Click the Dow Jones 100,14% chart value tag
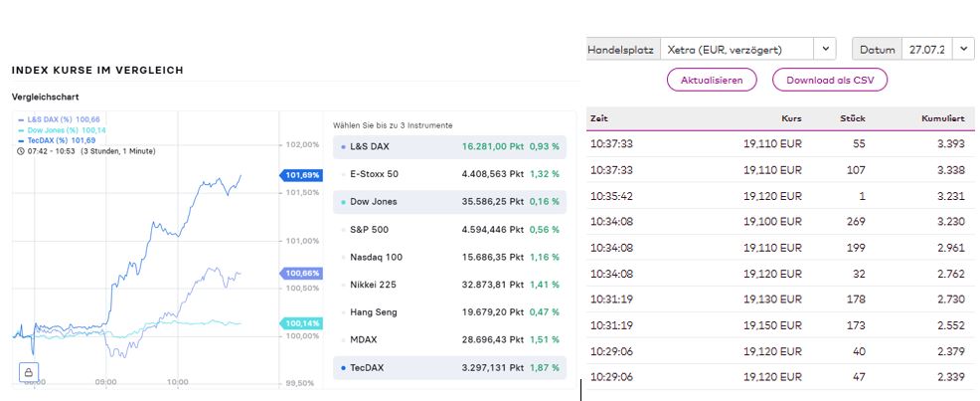Screen dimensions: 980x401 301,323
